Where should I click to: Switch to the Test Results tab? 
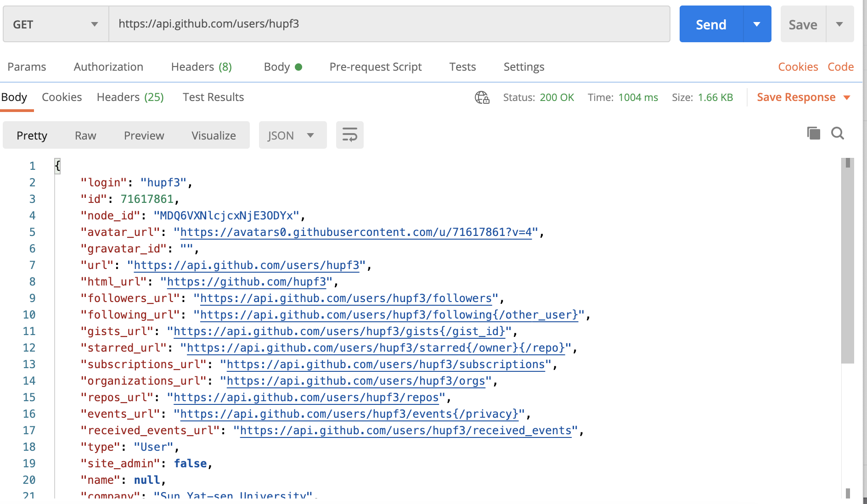213,97
